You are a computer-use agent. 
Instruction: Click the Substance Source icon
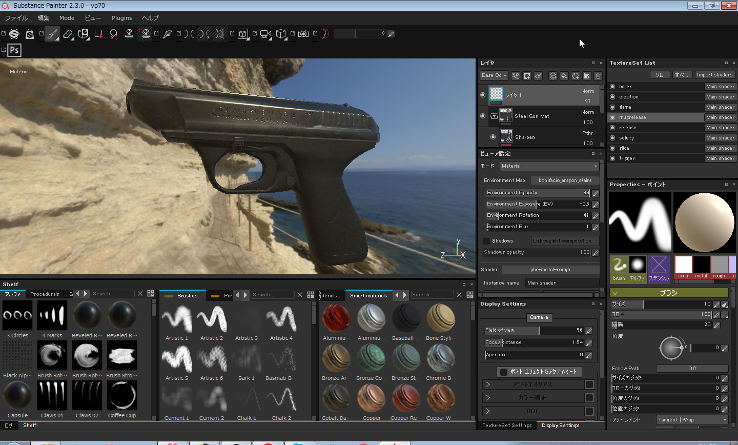14,34
